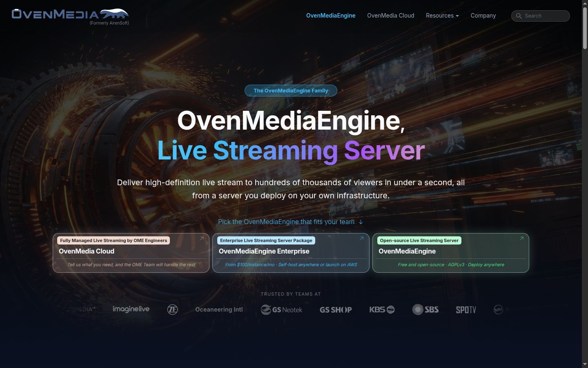Image resolution: width=588 pixels, height=368 pixels.
Task: Open the Resources dropdown menu
Action: [442, 16]
